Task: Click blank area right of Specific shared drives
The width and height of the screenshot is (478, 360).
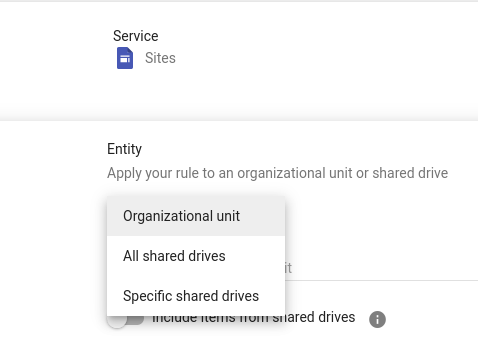Action: [x=272, y=296]
